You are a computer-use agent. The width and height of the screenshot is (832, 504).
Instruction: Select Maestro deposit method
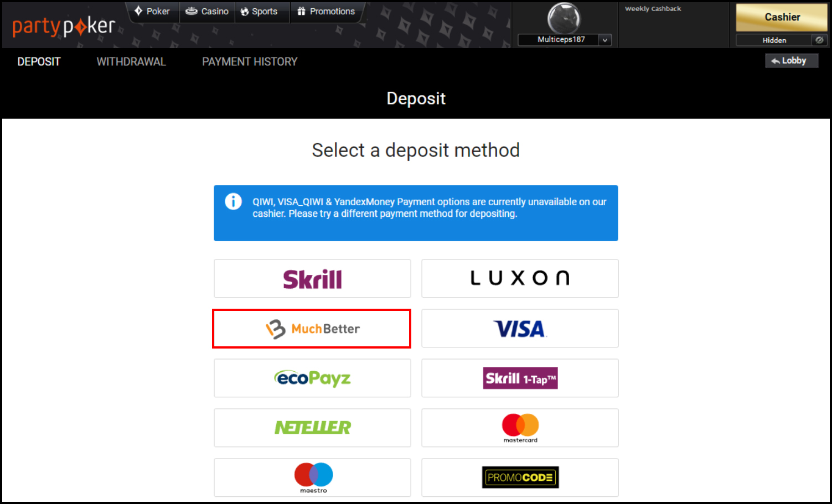pos(312,478)
